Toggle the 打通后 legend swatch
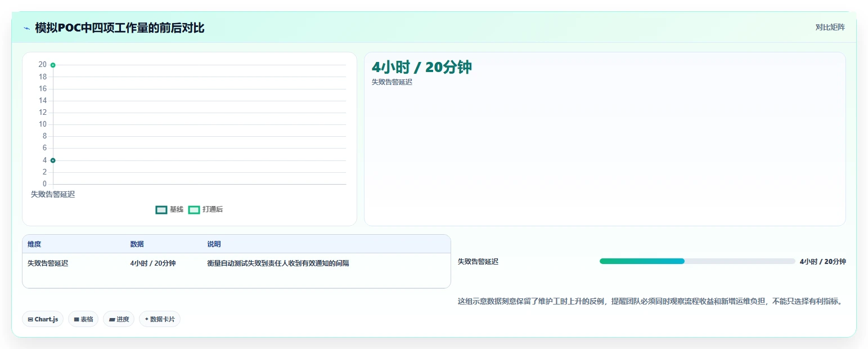Screen dimensions: 868x349 click(x=194, y=209)
